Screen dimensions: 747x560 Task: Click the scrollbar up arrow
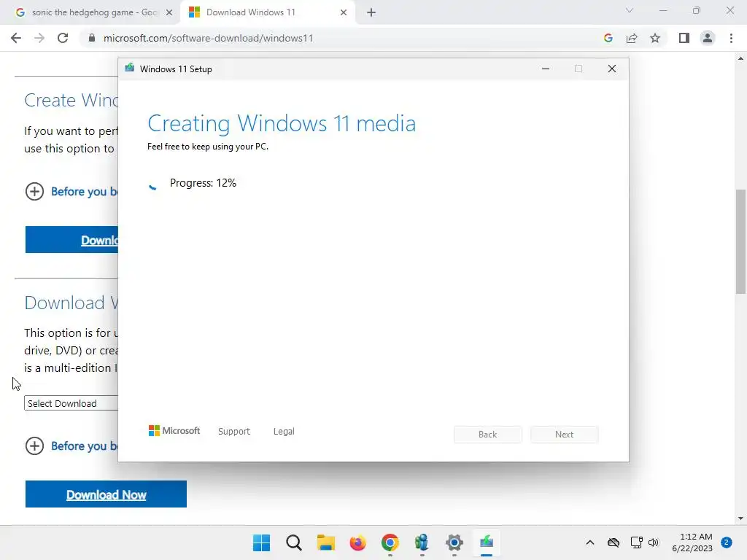click(740, 58)
